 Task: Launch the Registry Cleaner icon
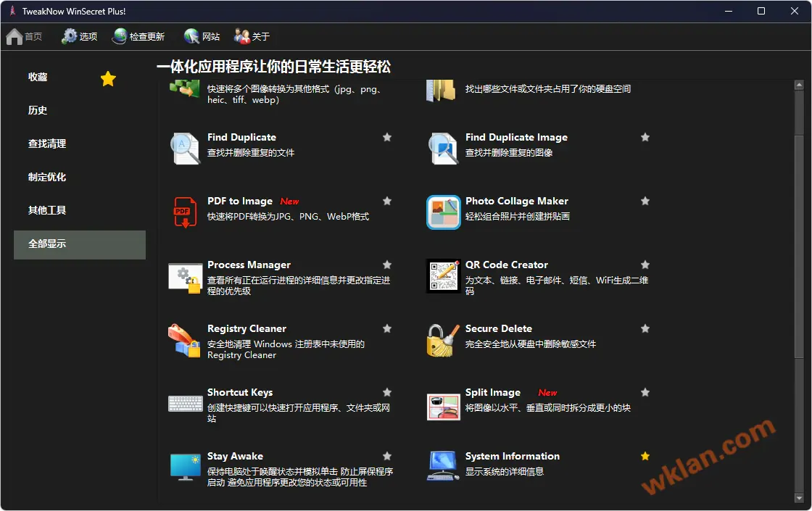[184, 340]
